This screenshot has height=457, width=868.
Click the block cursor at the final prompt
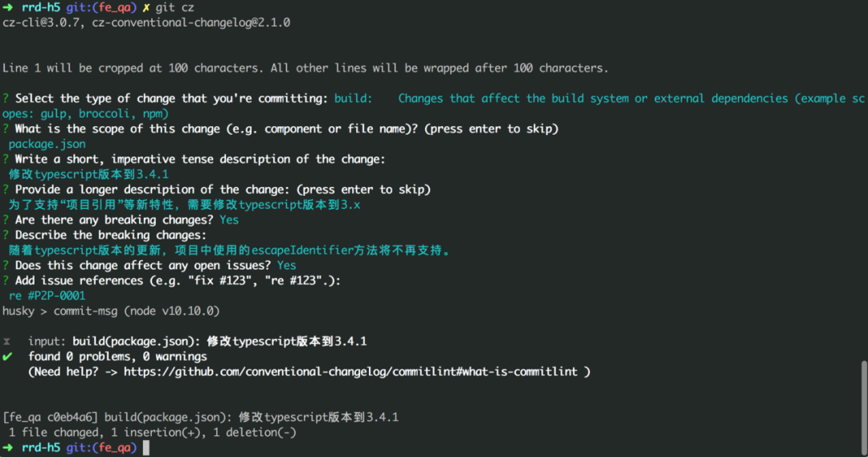[146, 447]
